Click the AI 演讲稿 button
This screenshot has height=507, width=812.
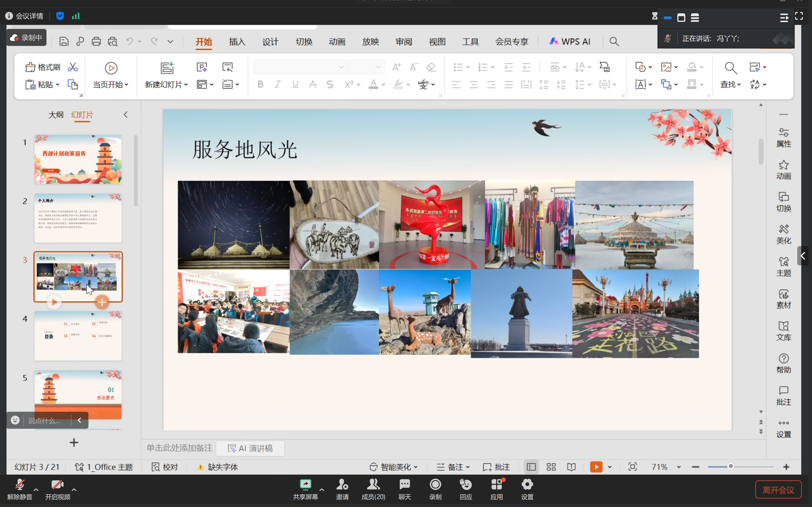point(250,448)
